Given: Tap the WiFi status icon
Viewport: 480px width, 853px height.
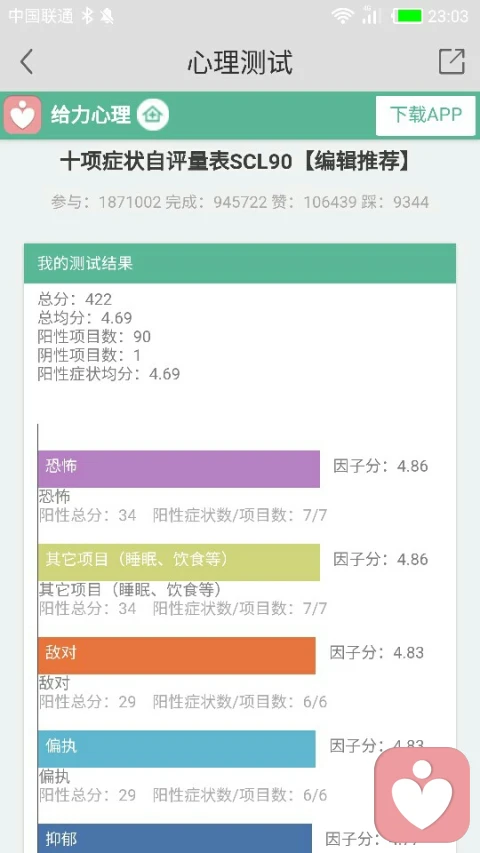Looking at the screenshot, I should [343, 16].
